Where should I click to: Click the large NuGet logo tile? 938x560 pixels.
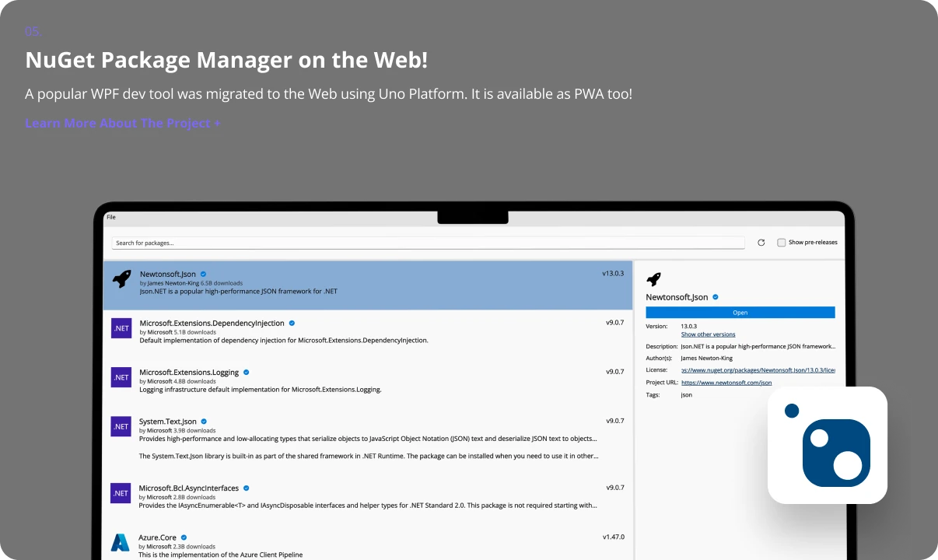click(x=828, y=446)
